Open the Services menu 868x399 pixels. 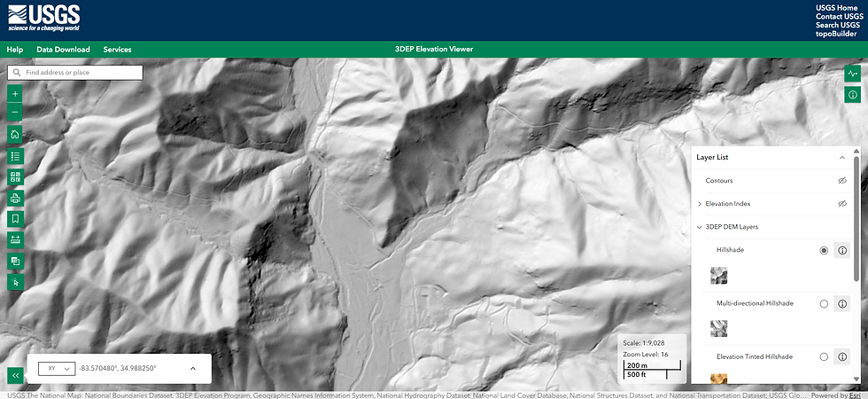(x=117, y=50)
